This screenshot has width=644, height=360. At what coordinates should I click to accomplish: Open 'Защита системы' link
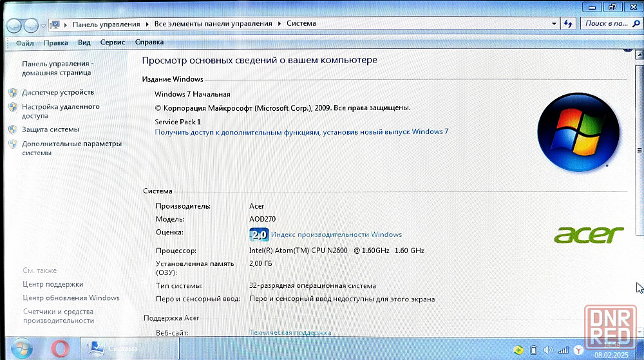50,129
